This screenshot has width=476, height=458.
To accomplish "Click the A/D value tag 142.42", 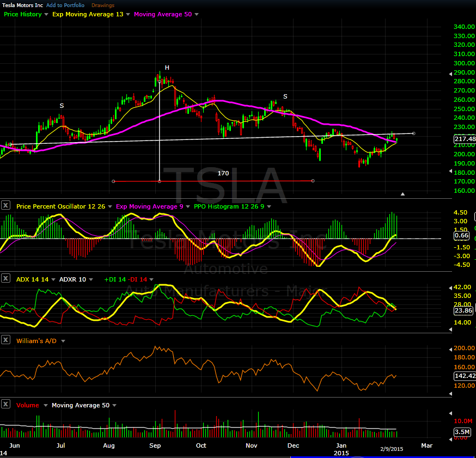I will pos(465,376).
